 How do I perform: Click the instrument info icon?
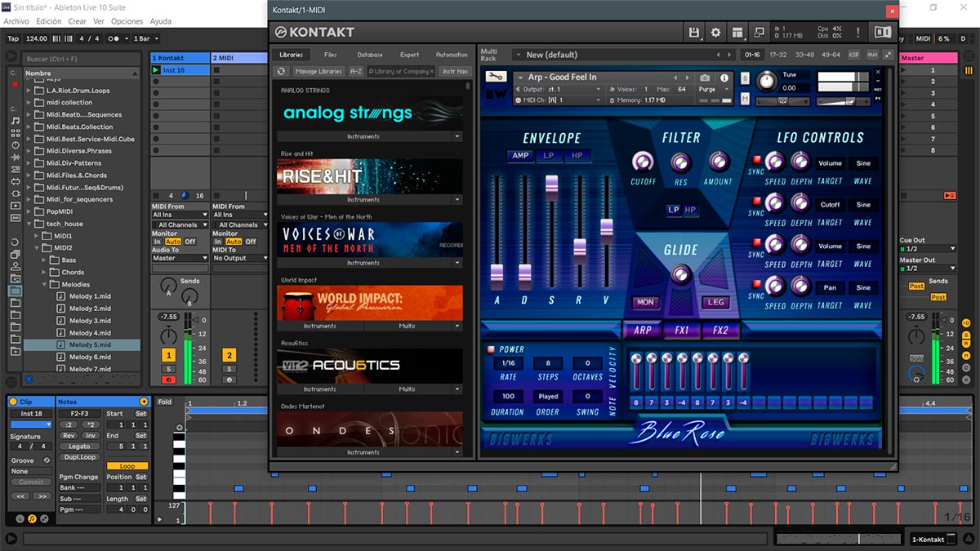tap(724, 78)
